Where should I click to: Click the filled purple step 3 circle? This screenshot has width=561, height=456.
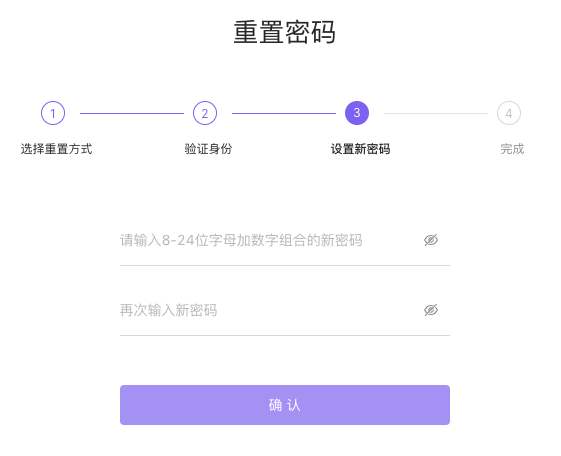coord(357,113)
